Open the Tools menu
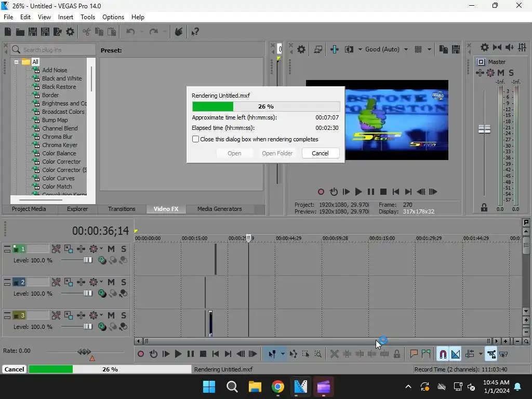 [87, 17]
